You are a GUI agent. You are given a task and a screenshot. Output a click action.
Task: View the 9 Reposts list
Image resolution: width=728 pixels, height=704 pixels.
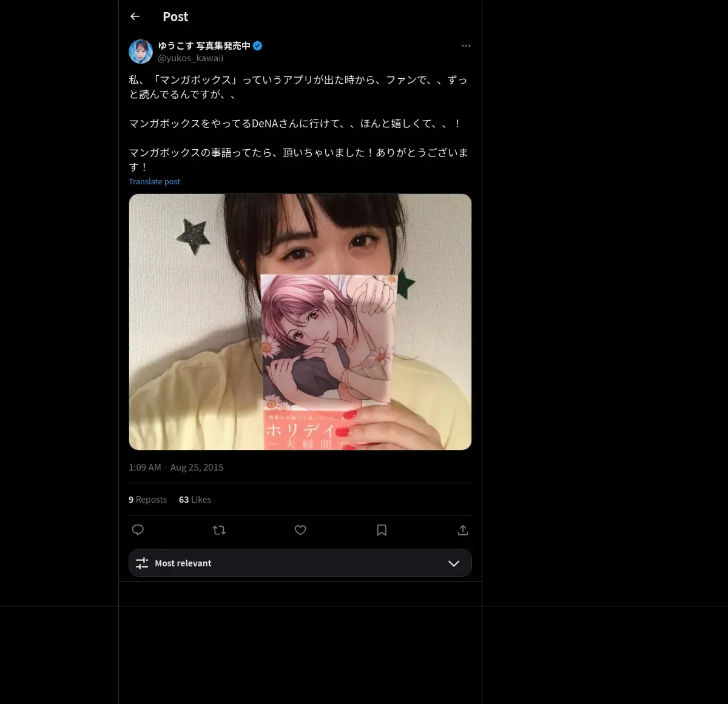coord(147,500)
